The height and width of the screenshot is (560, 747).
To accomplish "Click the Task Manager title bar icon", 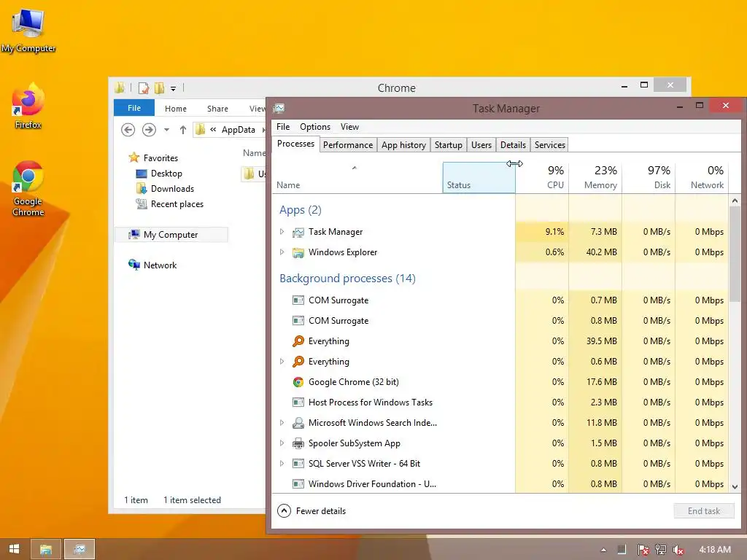I will tap(279, 109).
